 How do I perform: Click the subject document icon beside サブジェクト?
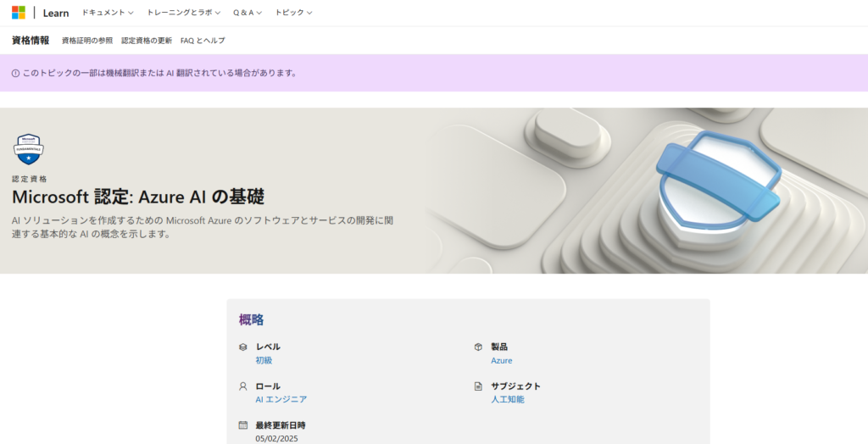[x=478, y=386]
